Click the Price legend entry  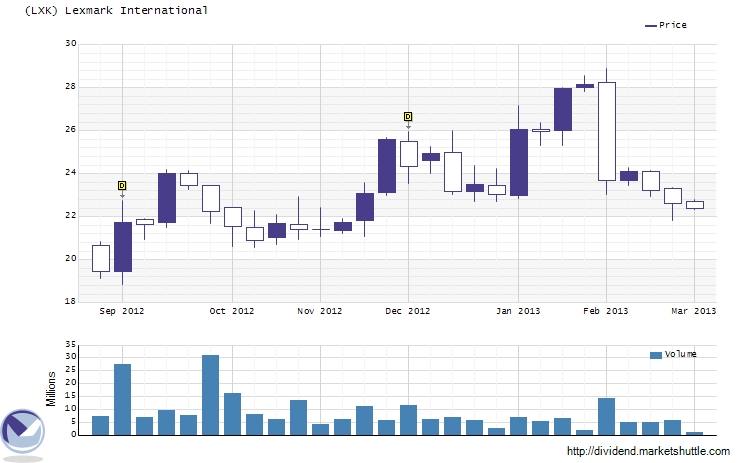(x=666, y=25)
